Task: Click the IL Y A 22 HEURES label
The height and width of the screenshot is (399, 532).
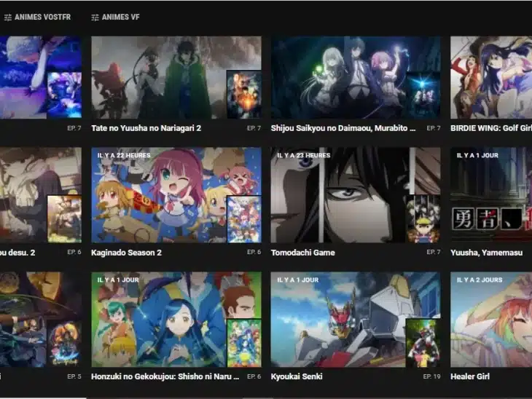Action: (124, 156)
